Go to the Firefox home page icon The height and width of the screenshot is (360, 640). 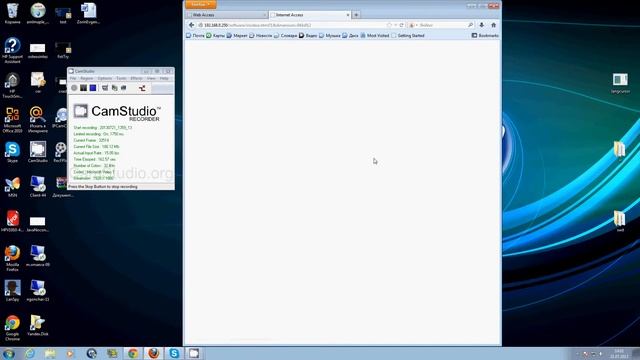(x=493, y=25)
